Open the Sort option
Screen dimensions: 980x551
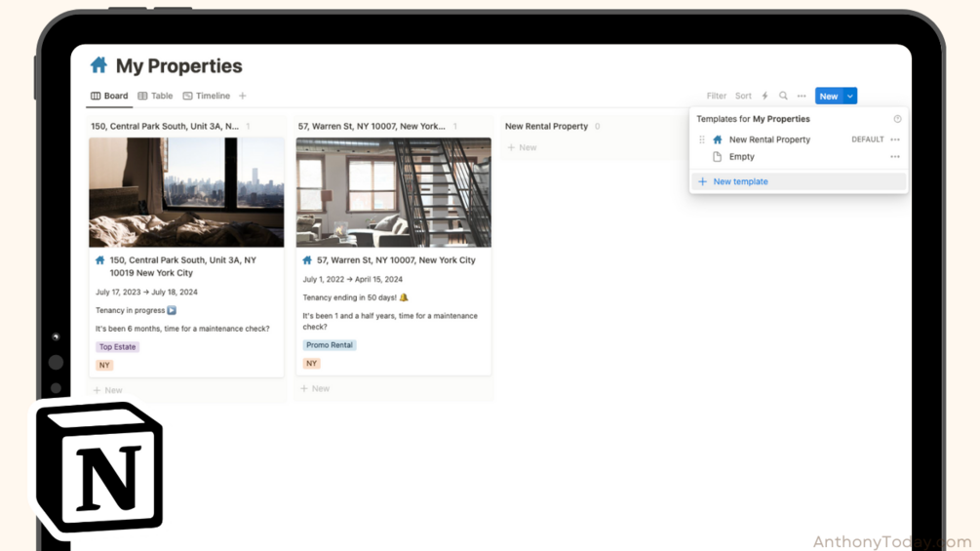[743, 96]
